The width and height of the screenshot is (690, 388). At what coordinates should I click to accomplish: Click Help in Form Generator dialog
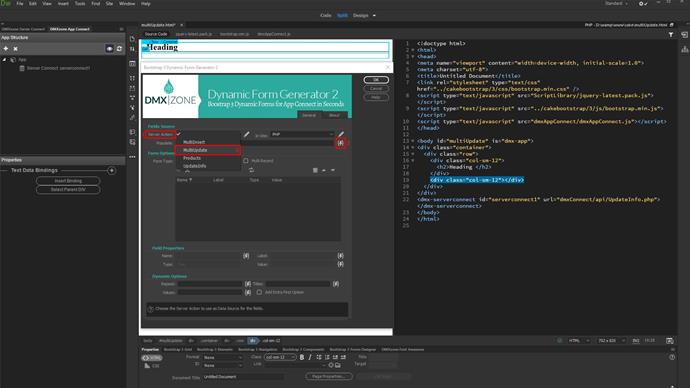[376, 97]
